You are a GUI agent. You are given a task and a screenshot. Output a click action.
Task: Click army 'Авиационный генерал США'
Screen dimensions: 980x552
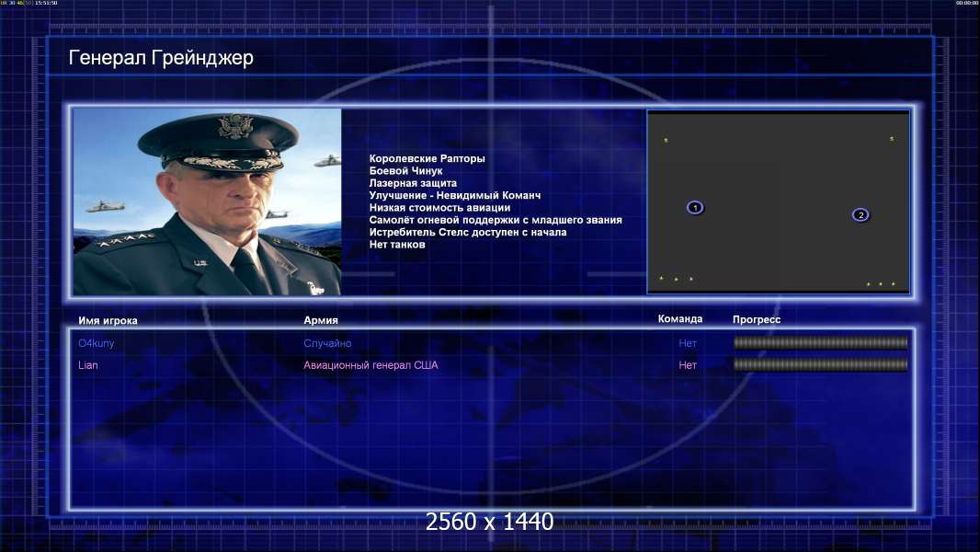(x=370, y=365)
